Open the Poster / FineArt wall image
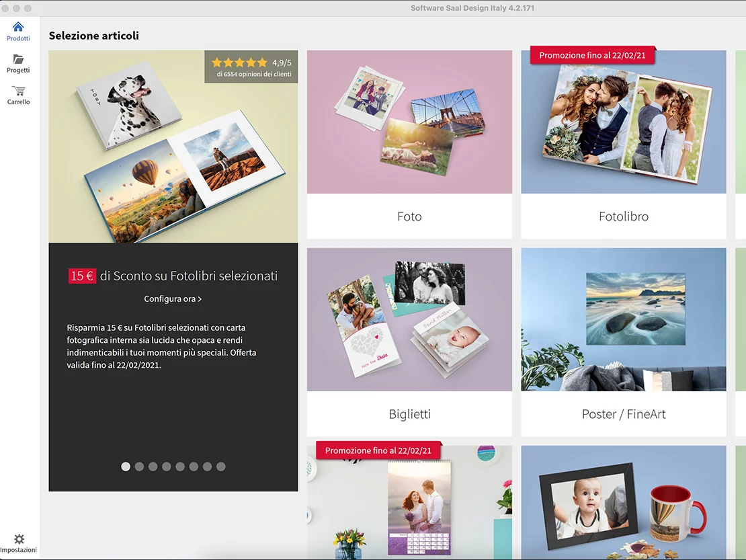This screenshot has width=746, height=560. (623, 319)
